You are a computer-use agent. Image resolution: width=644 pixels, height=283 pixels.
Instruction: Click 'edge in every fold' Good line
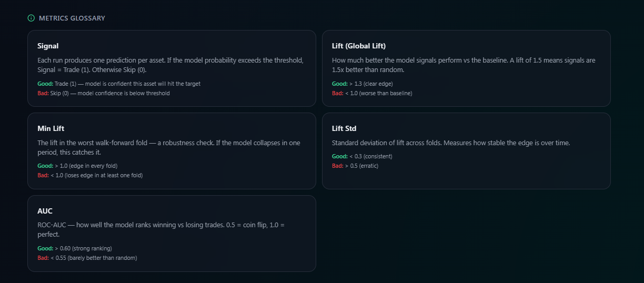(77, 166)
